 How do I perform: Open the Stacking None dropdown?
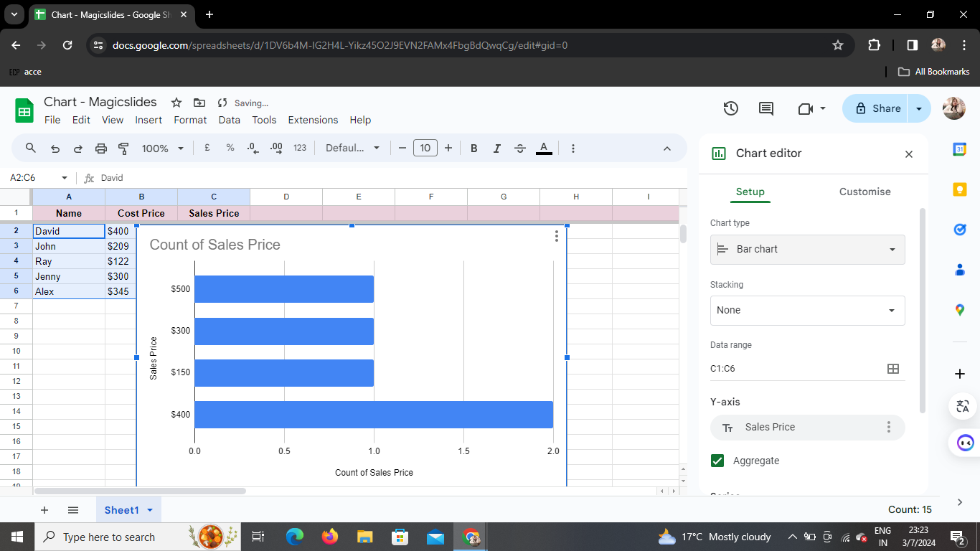coord(808,311)
